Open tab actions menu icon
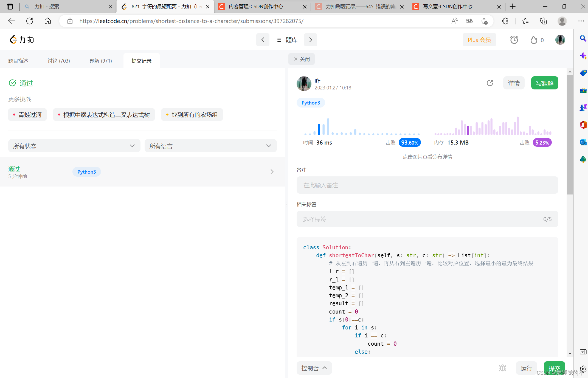588x378 pixels. (10, 7)
